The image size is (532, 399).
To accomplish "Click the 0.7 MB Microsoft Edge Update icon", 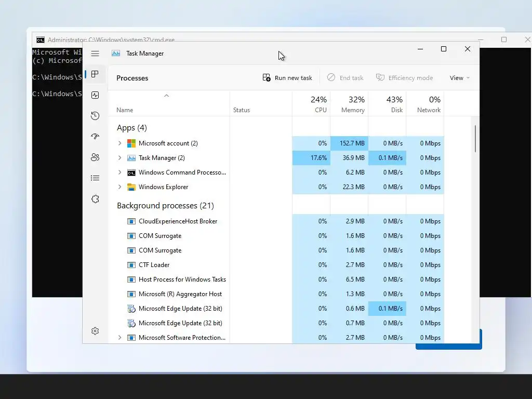I will (x=131, y=323).
